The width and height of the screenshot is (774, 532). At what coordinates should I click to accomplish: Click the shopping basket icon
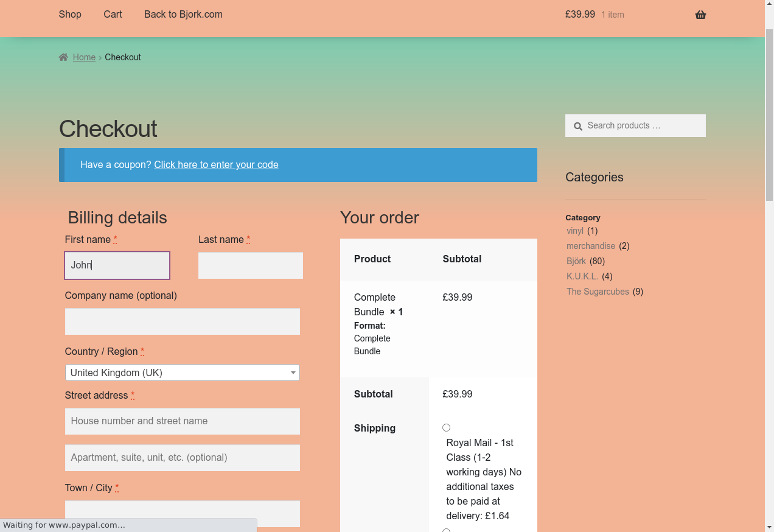(700, 15)
